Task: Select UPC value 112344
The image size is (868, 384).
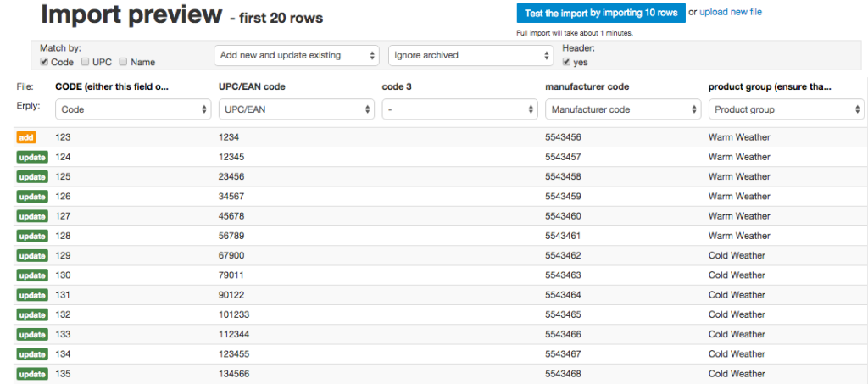Action: pyautogui.click(x=234, y=334)
